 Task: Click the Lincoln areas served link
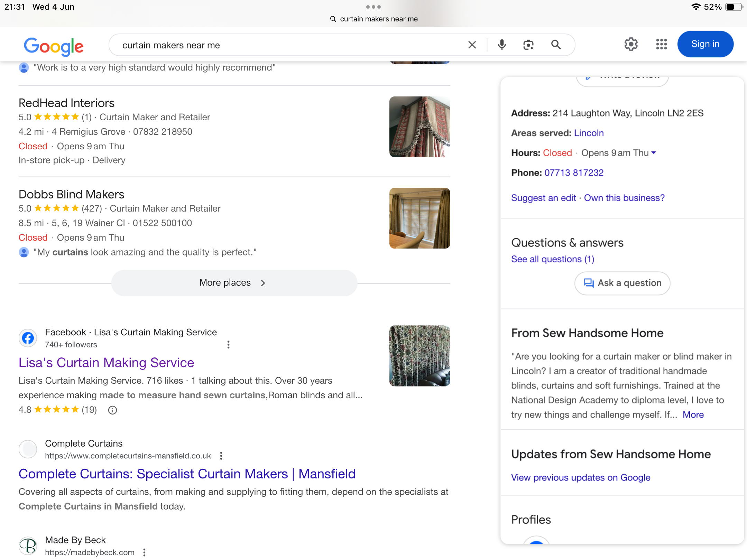tap(589, 133)
